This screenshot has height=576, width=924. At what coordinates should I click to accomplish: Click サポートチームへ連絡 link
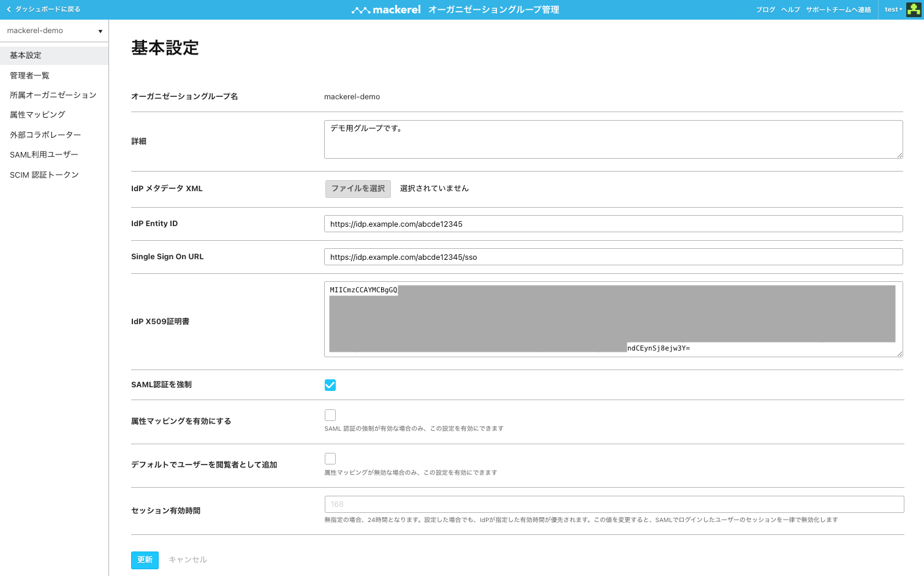coord(838,10)
